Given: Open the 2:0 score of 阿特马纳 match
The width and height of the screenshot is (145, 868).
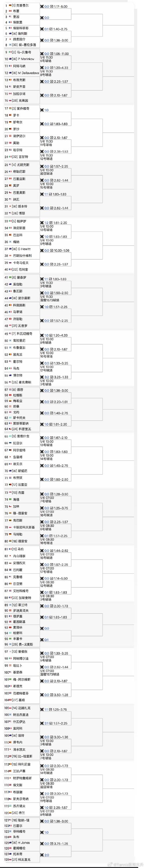Looking at the screenshot, I should 46,68.
